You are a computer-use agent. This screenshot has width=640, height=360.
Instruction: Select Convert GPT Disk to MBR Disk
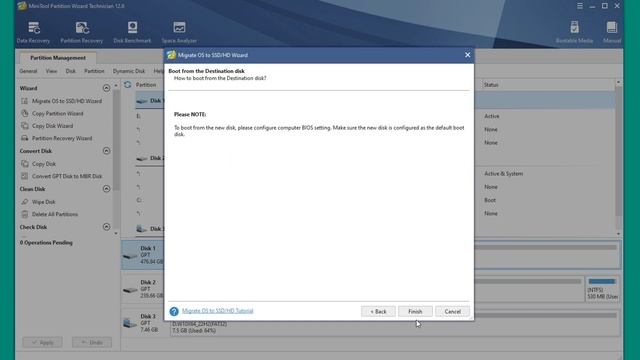[67, 176]
